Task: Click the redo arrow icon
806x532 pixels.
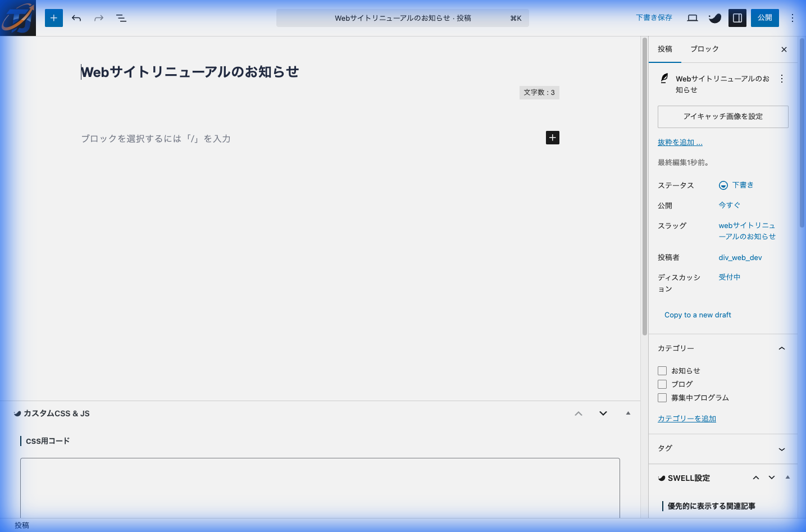Action: [x=98, y=17]
